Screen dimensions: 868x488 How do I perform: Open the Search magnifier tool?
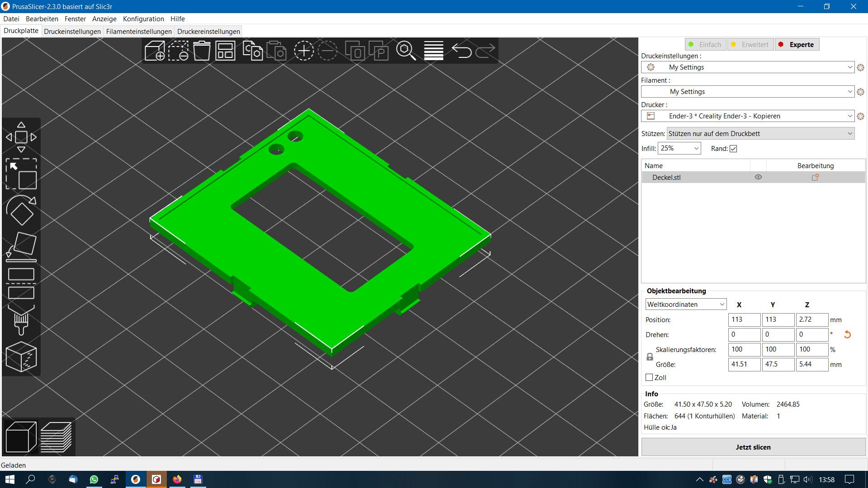point(406,51)
